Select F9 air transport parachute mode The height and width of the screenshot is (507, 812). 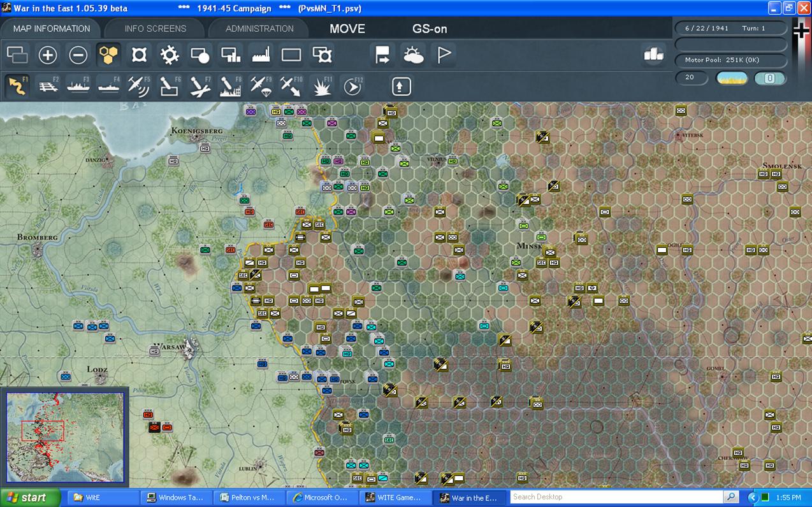[x=261, y=86]
